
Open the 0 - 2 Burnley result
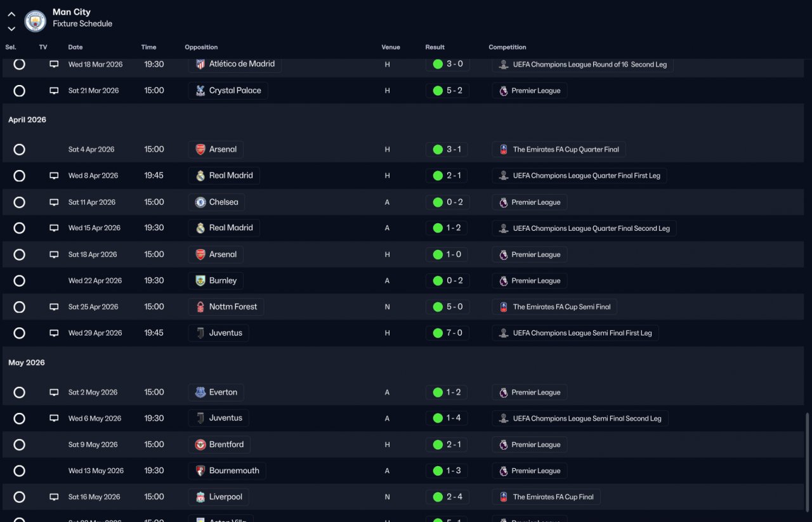447,280
